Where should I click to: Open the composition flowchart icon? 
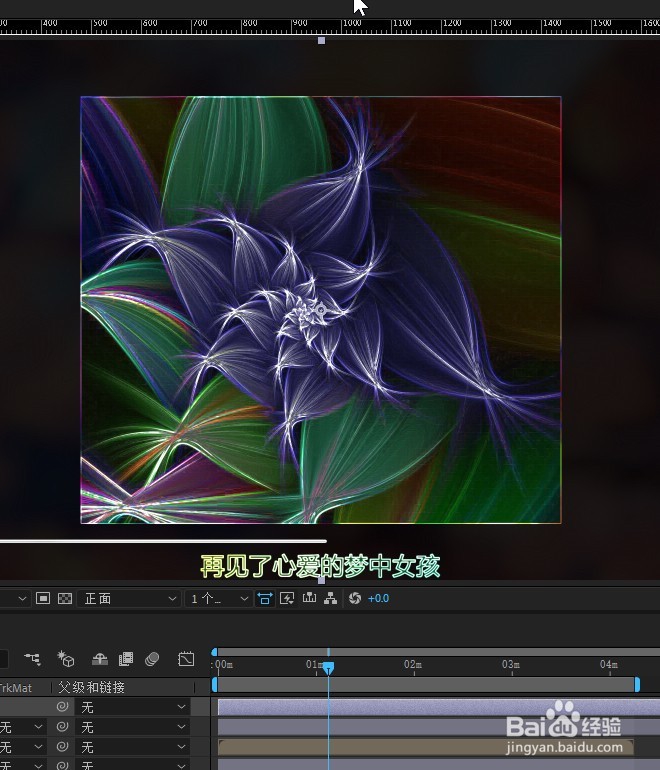330,598
